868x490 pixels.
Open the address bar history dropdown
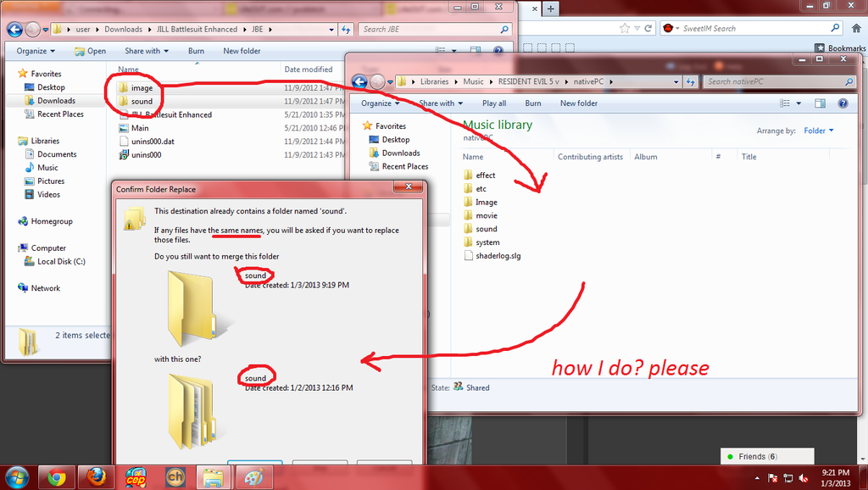click(x=333, y=29)
